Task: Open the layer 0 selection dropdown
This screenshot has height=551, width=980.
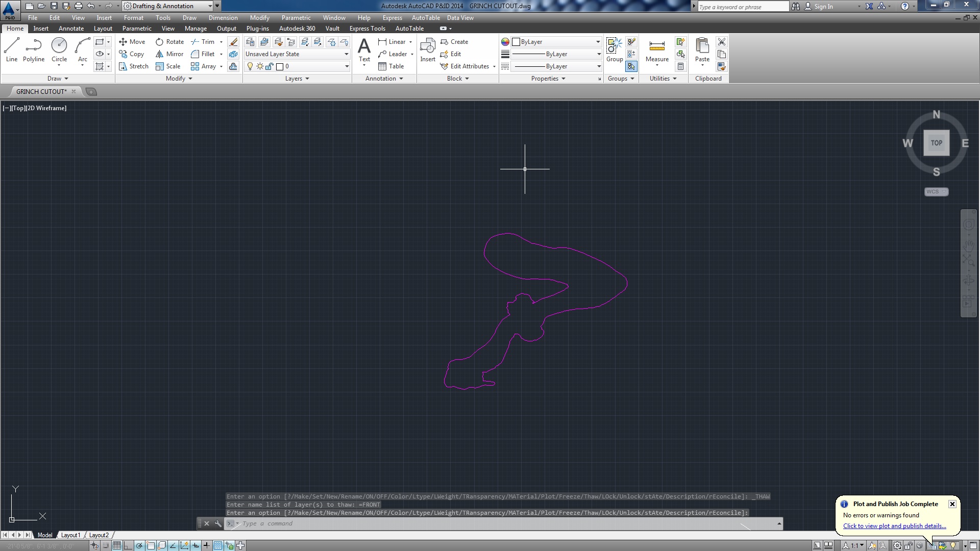Action: pos(297,66)
